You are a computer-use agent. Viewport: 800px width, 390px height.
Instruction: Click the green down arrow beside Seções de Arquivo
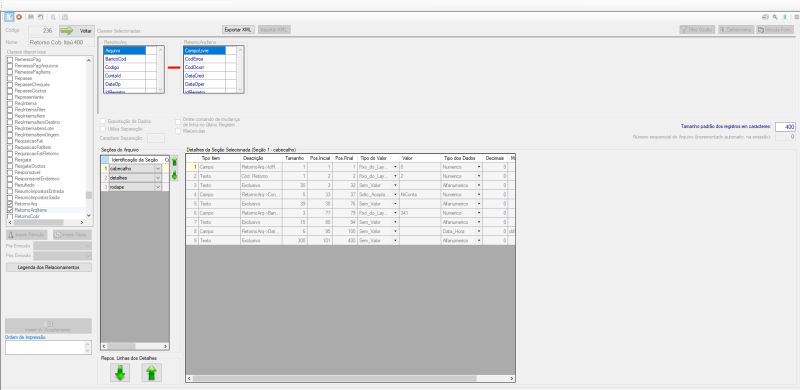174,176
